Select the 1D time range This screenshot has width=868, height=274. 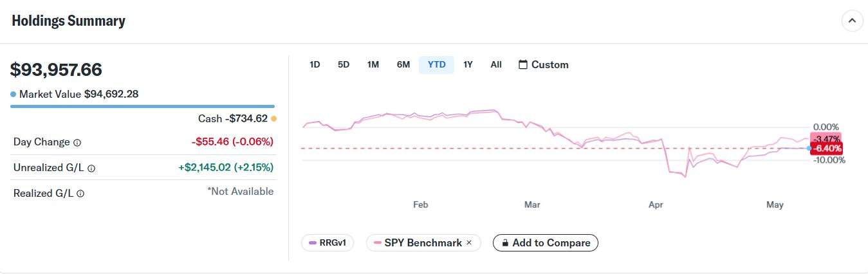pos(315,65)
